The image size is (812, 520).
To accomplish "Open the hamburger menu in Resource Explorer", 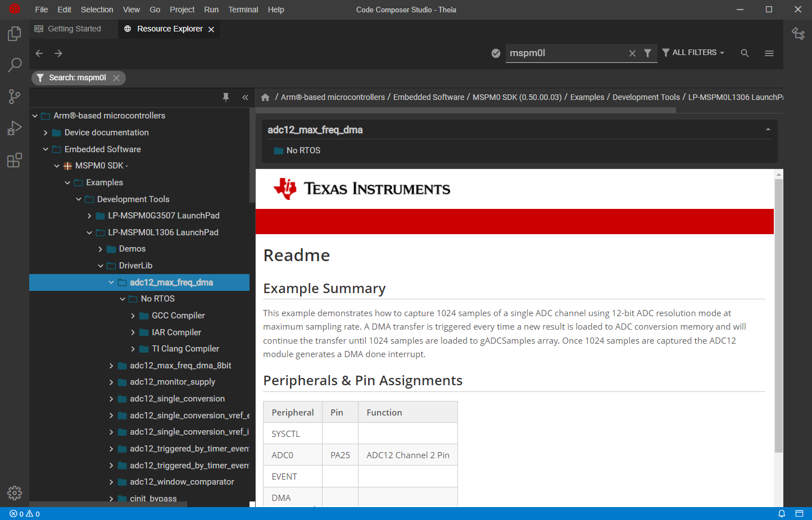I will click(x=769, y=53).
